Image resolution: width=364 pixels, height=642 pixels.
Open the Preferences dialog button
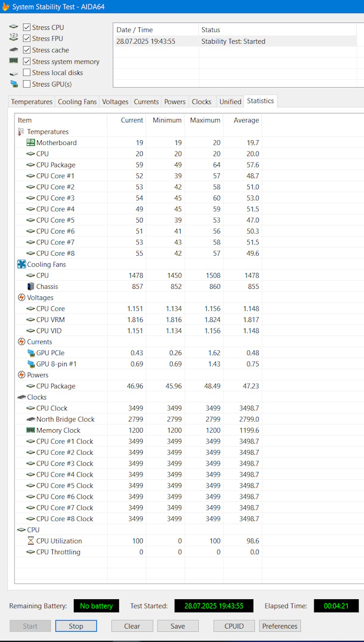280,626
